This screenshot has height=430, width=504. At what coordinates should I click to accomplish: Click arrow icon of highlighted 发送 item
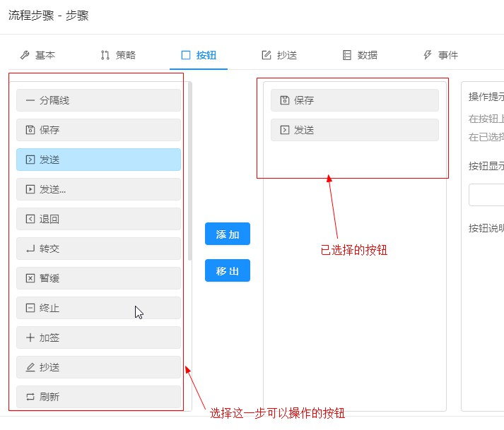click(x=30, y=160)
